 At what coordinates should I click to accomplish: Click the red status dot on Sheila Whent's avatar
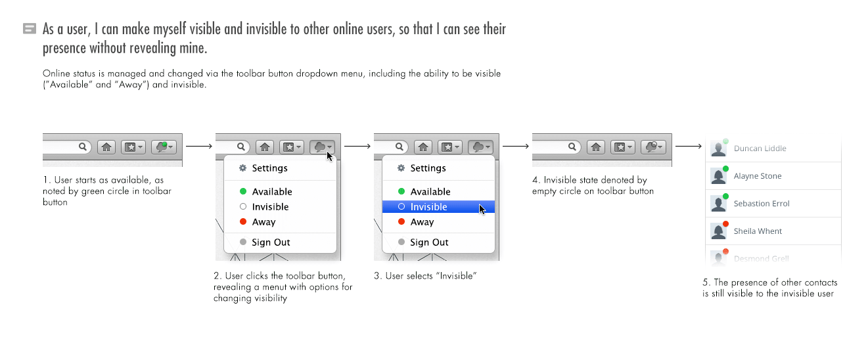(725, 224)
